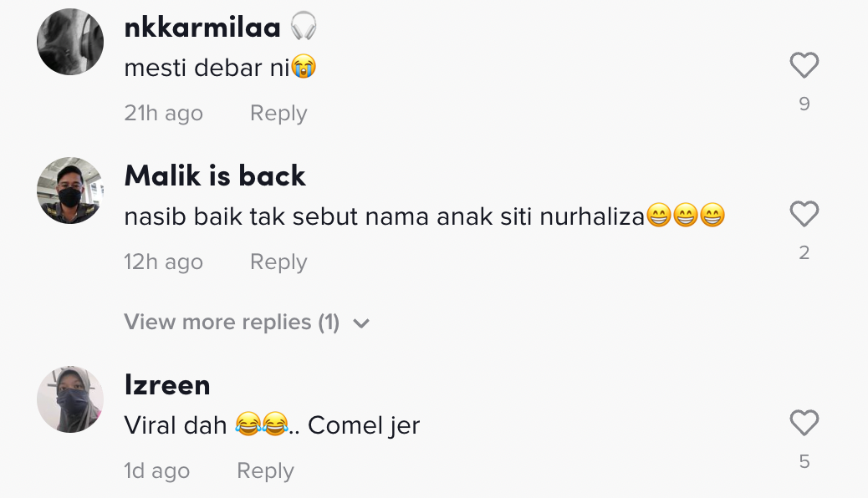Visit Izreen's profile via her username
Screen dimensions: 868x498
pos(167,384)
